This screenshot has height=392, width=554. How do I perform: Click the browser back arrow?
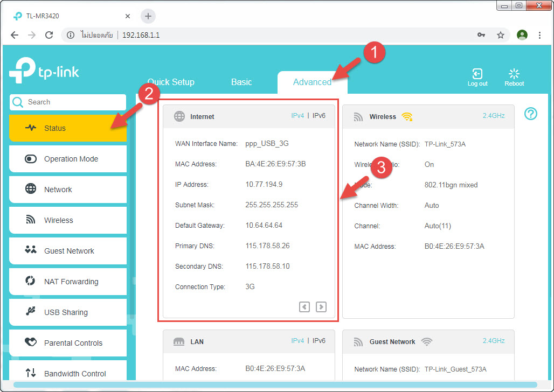tap(15, 35)
